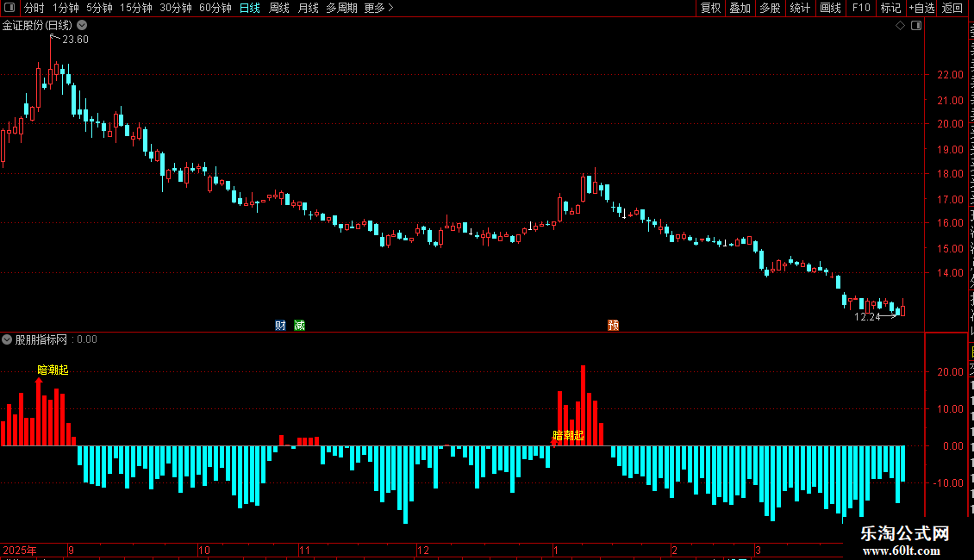Click month 2 on the time axis
Image resolution: width=974 pixels, height=560 pixels.
(675, 550)
